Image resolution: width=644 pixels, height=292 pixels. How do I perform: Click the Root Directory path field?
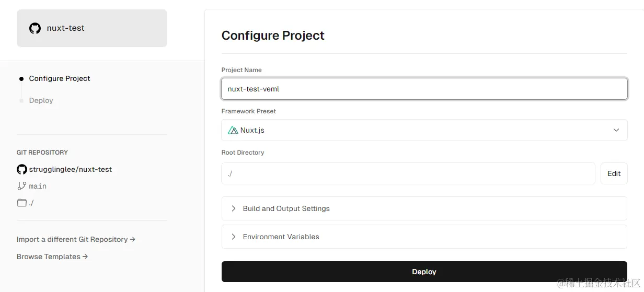[x=408, y=173]
